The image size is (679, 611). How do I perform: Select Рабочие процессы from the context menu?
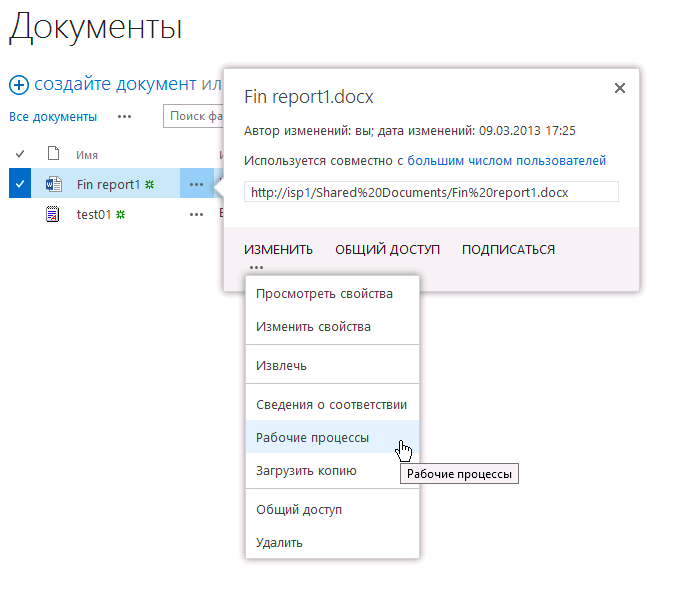coord(312,438)
